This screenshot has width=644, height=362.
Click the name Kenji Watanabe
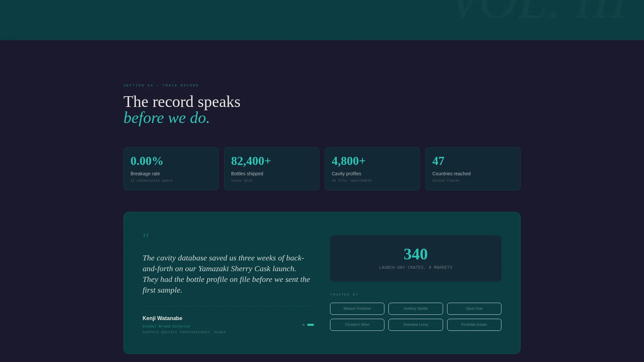(x=162, y=318)
